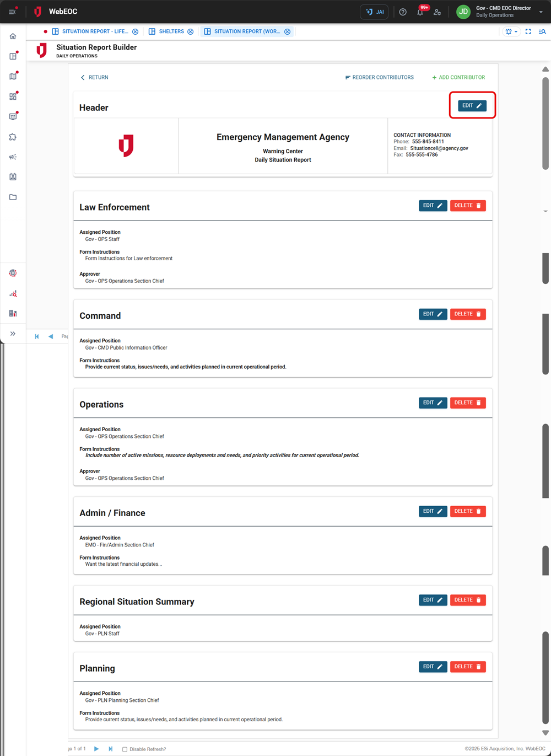This screenshot has height=756, width=551.
Task: Open the announcements megaphone icon
Action: click(13, 157)
